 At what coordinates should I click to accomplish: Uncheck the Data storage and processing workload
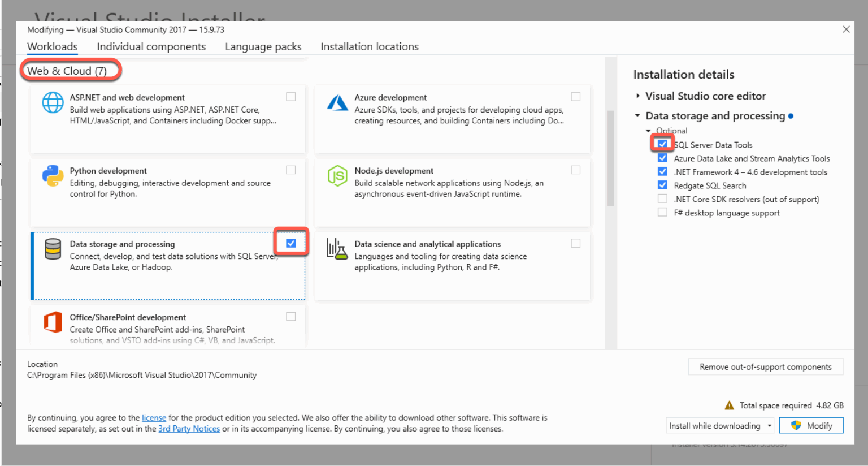coord(291,243)
